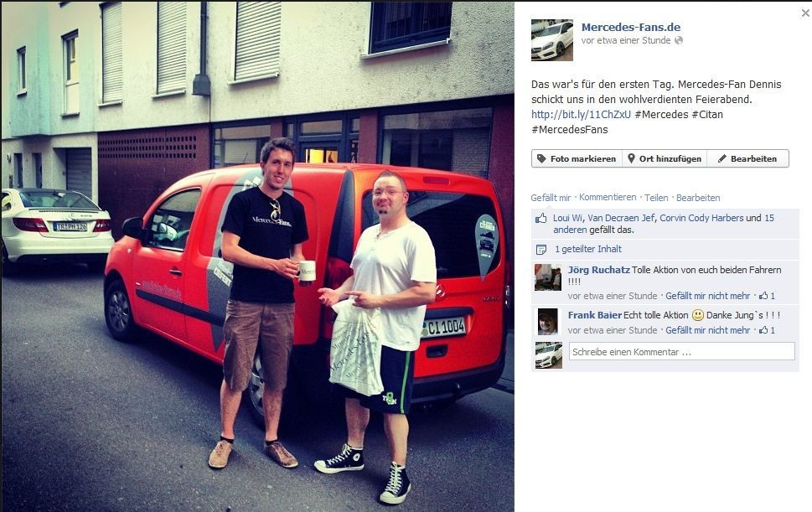Click the Schreibe einen Kommentar field
This screenshot has width=812, height=512.
[x=681, y=351]
